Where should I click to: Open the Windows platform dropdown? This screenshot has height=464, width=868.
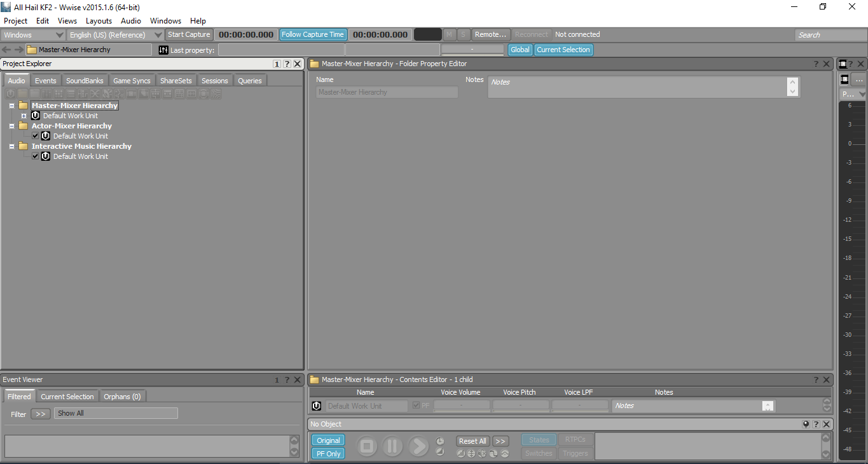click(33, 35)
